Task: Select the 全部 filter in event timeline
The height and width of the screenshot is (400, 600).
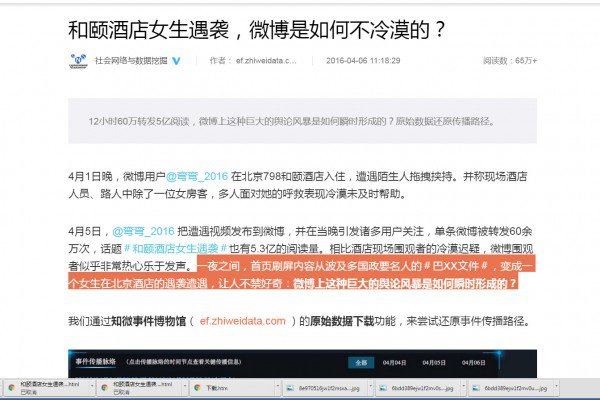Action: coord(361,362)
